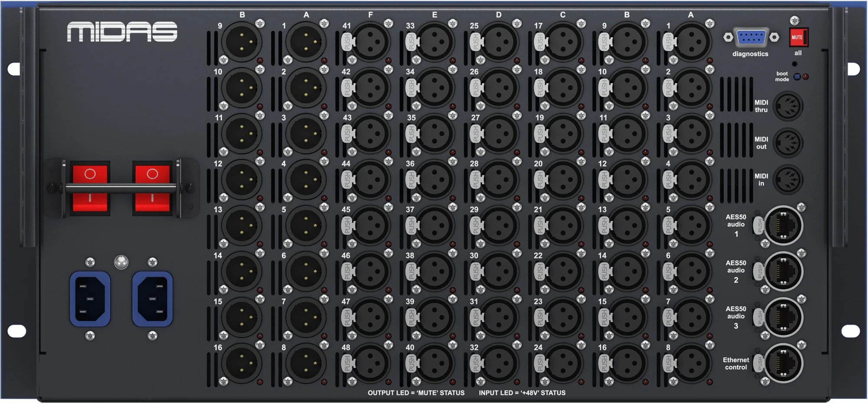Toggle the right red power switch

[152, 188]
